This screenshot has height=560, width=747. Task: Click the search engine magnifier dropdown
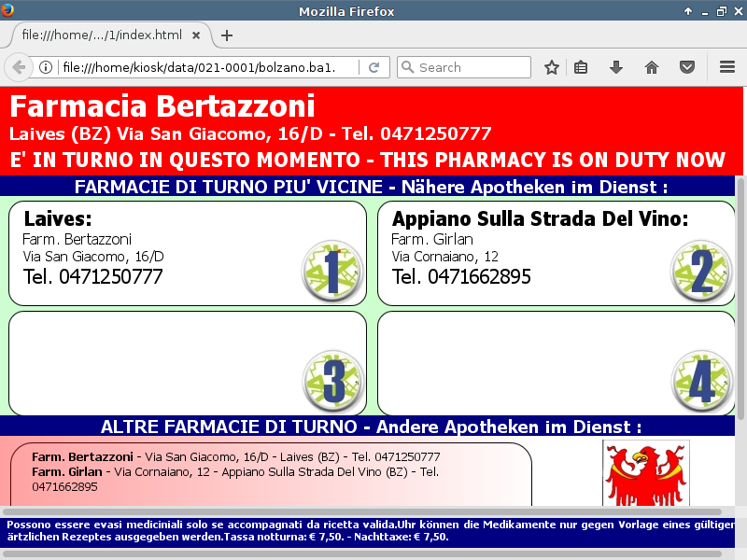pyautogui.click(x=407, y=67)
